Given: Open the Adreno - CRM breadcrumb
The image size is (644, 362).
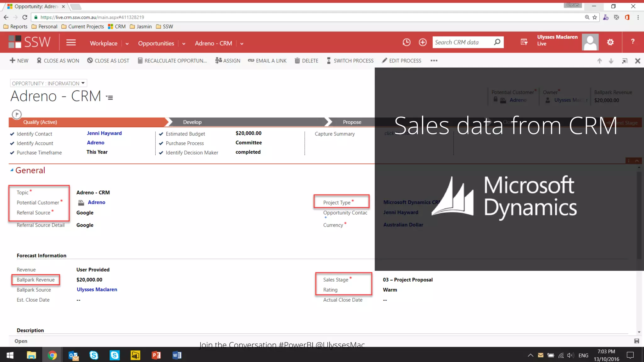Looking at the screenshot, I should [x=214, y=43].
